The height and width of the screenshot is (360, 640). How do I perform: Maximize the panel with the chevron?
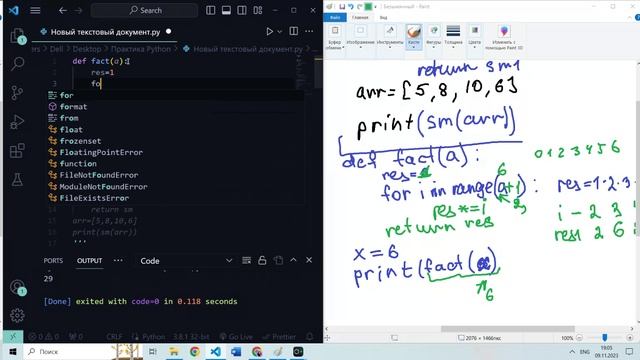293,260
